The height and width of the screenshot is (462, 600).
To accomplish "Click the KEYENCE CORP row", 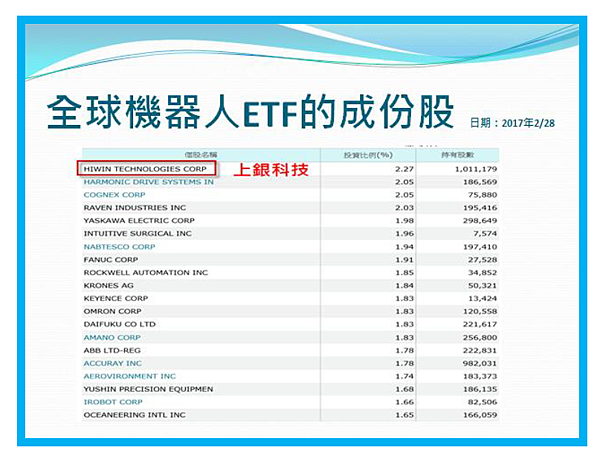I will tap(113, 298).
